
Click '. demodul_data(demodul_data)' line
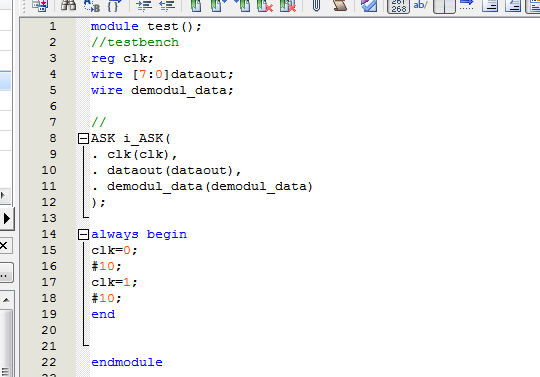click(202, 187)
